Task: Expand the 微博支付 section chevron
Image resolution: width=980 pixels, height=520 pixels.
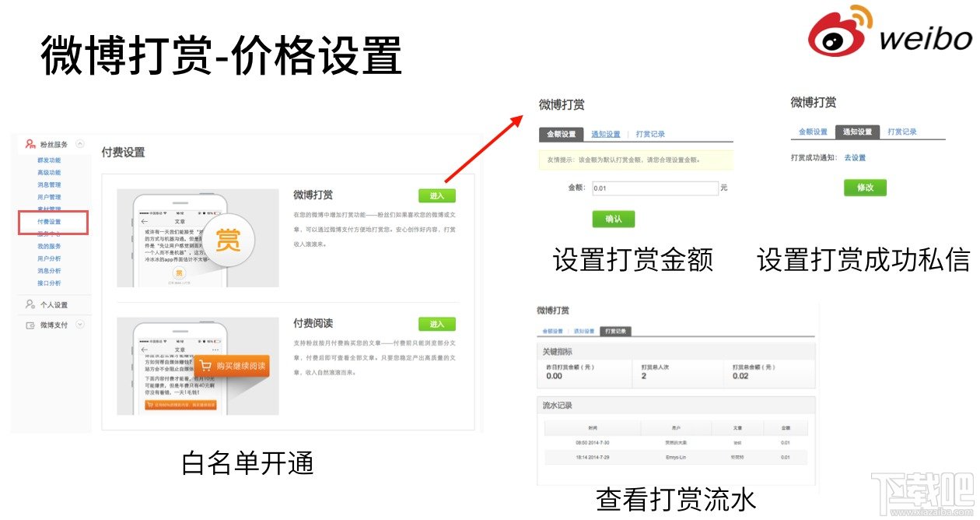Action: pyautogui.click(x=80, y=325)
